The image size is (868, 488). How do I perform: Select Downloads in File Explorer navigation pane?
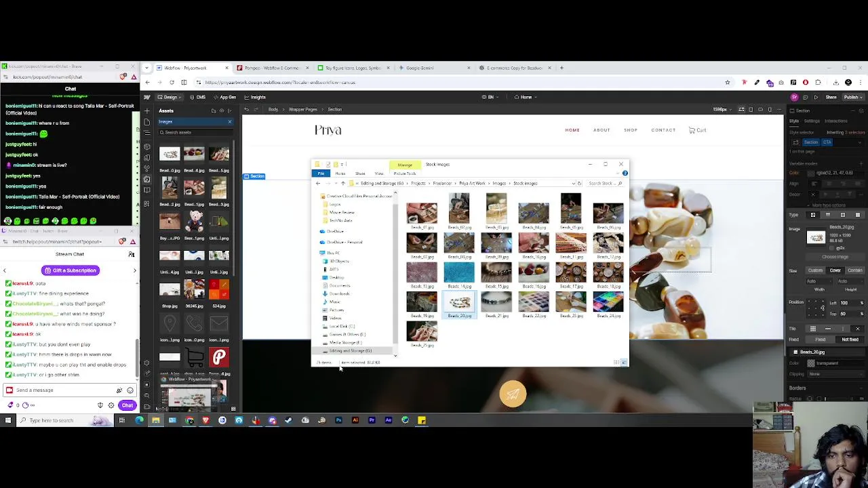click(338, 293)
